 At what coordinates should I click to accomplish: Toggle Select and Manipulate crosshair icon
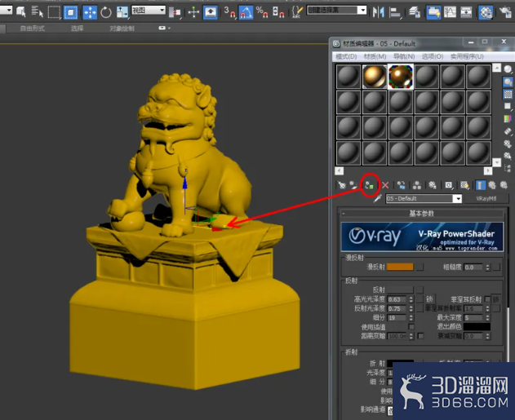coord(193,12)
